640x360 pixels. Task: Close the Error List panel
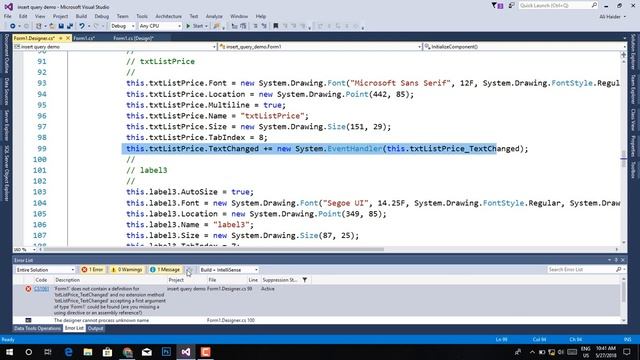point(623,260)
